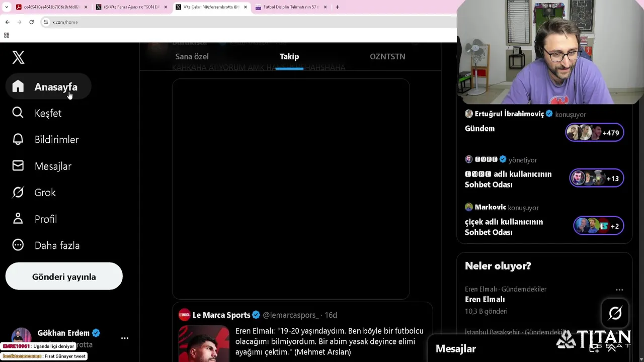Click the Neler oluyor? heading

(x=498, y=266)
